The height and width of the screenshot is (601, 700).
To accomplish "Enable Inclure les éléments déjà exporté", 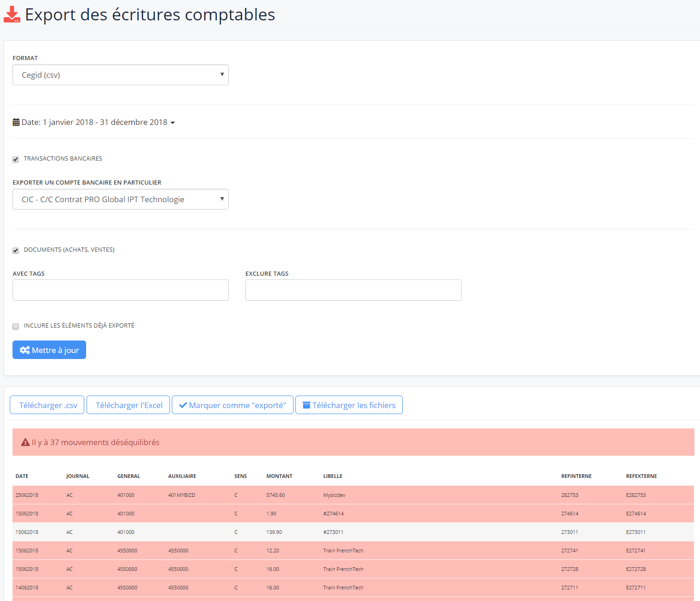I will pos(16,326).
